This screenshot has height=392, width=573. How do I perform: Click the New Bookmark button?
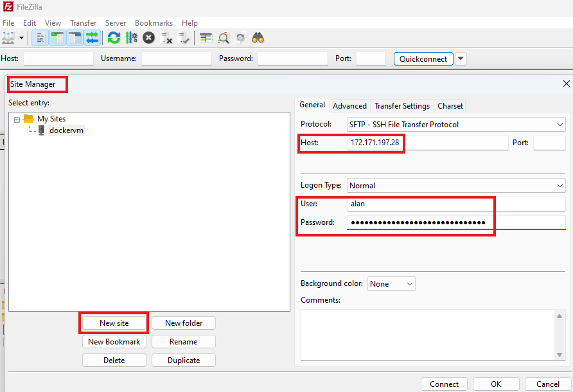[114, 341]
